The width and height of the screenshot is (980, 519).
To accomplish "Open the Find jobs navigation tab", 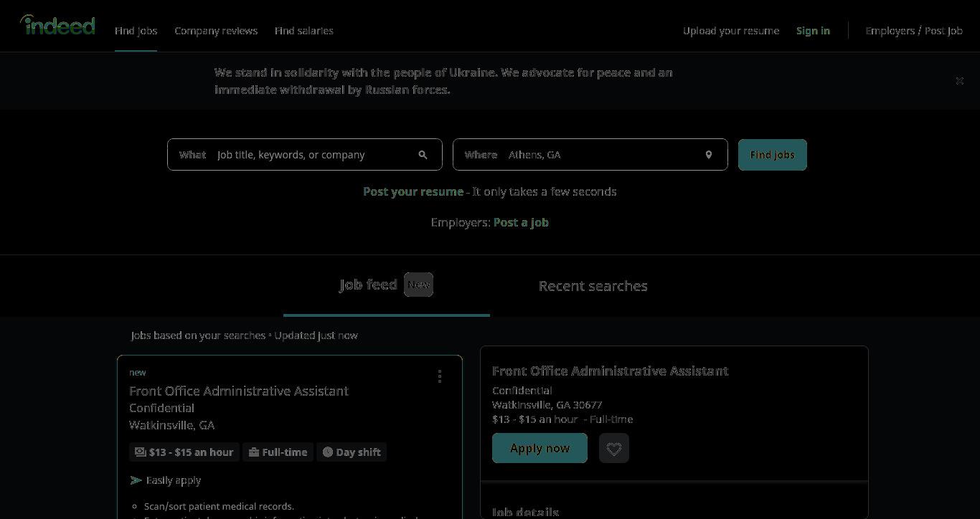I will [x=136, y=31].
